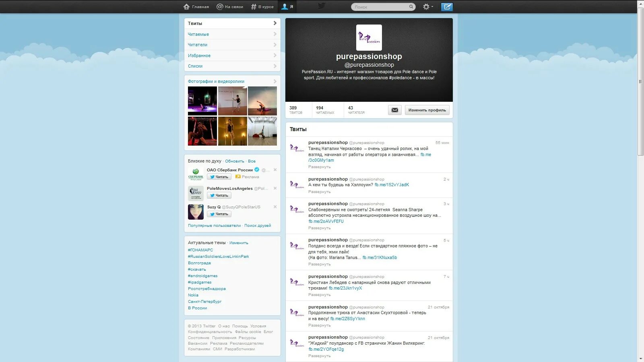The height and width of the screenshot is (362, 644).
Task: Open the floor pose photo thumbnail
Action: point(262,101)
